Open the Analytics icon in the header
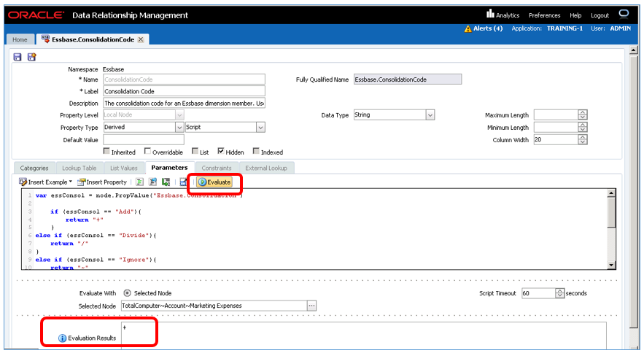 pyautogui.click(x=490, y=14)
